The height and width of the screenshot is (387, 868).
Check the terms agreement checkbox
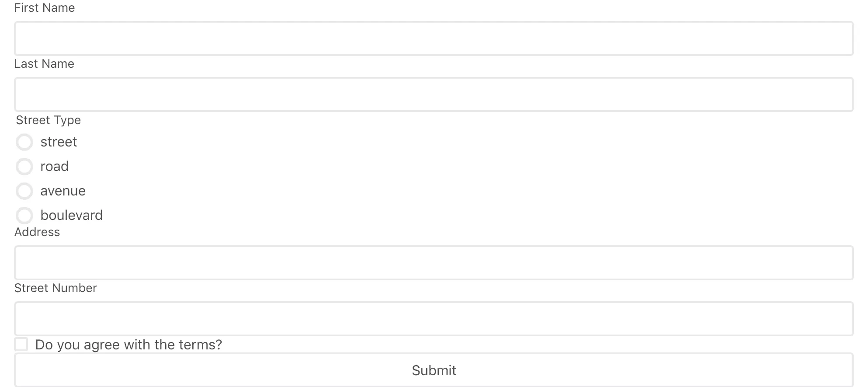tap(21, 344)
